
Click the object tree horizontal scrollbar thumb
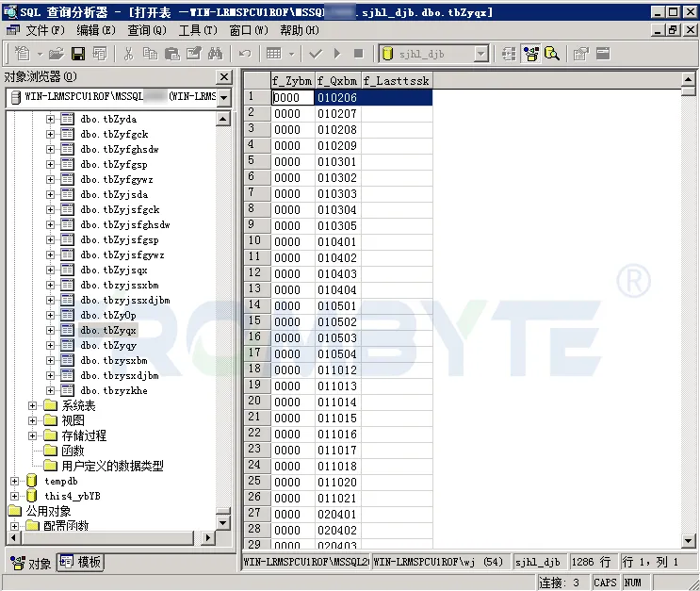click(x=107, y=537)
